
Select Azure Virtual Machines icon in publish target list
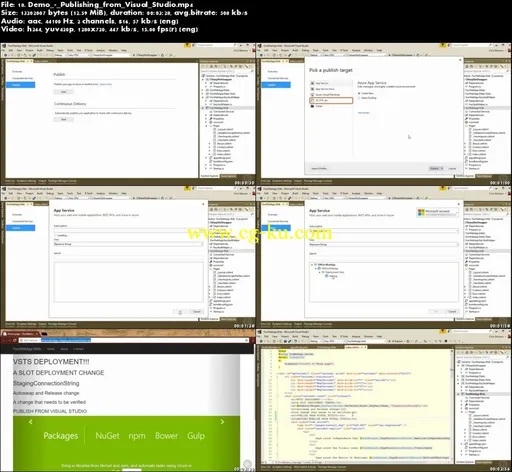(312, 95)
